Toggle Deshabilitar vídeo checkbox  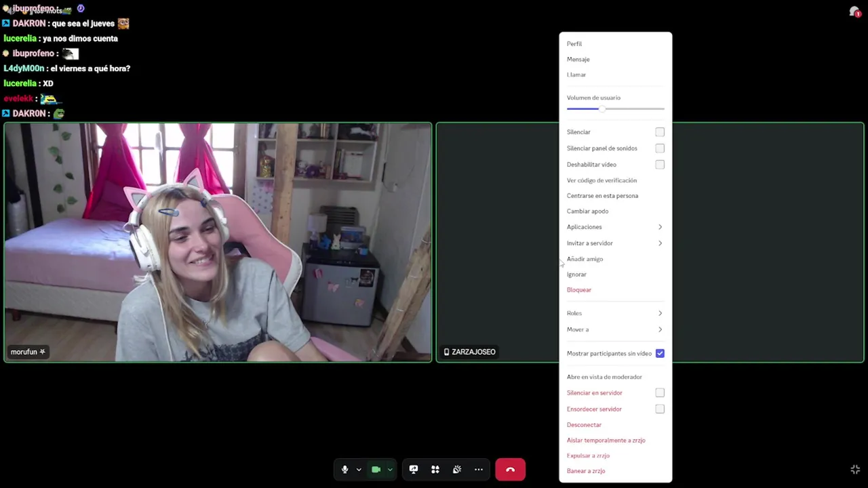pyautogui.click(x=660, y=165)
